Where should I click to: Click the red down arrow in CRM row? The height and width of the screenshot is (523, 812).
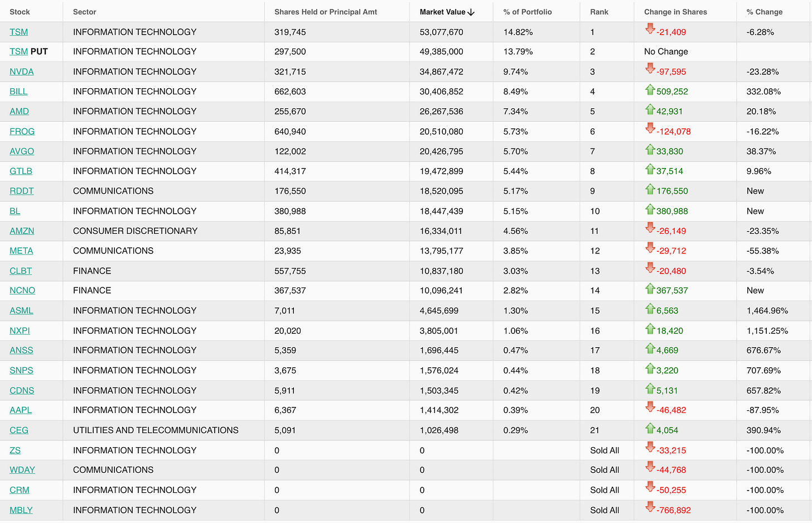point(650,486)
